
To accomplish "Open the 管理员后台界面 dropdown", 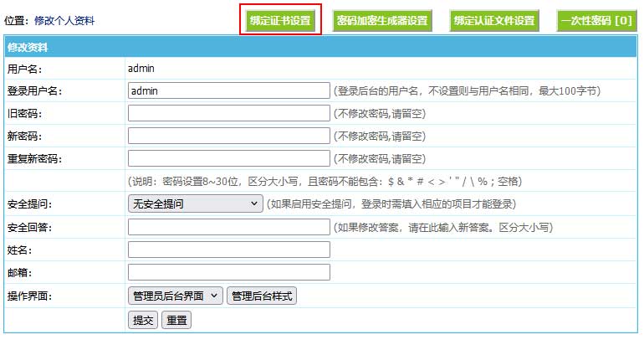I will pos(175,296).
